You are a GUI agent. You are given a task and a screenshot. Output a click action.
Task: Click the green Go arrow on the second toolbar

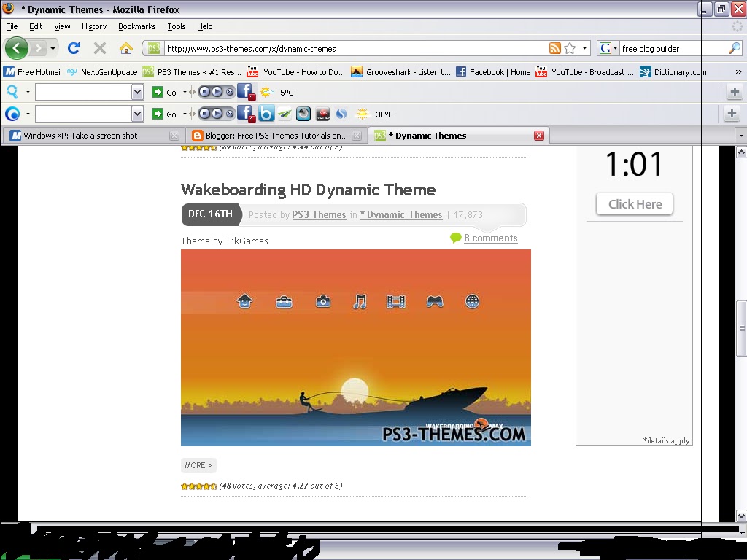click(x=158, y=114)
